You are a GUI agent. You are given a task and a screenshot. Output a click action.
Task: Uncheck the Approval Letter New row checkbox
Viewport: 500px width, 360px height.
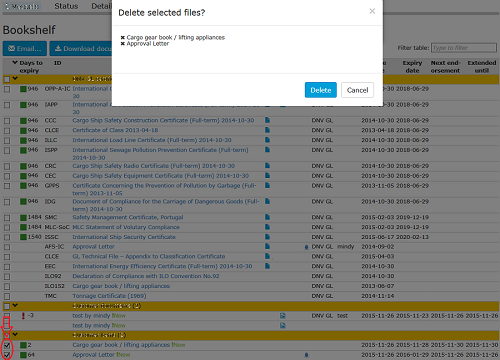[7, 355]
